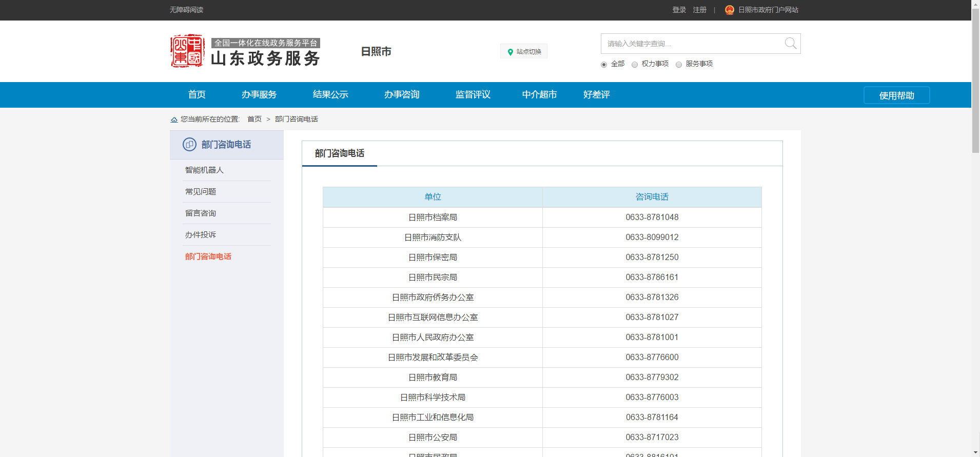
Task: Open the 办事服务 navigation menu
Action: click(259, 95)
